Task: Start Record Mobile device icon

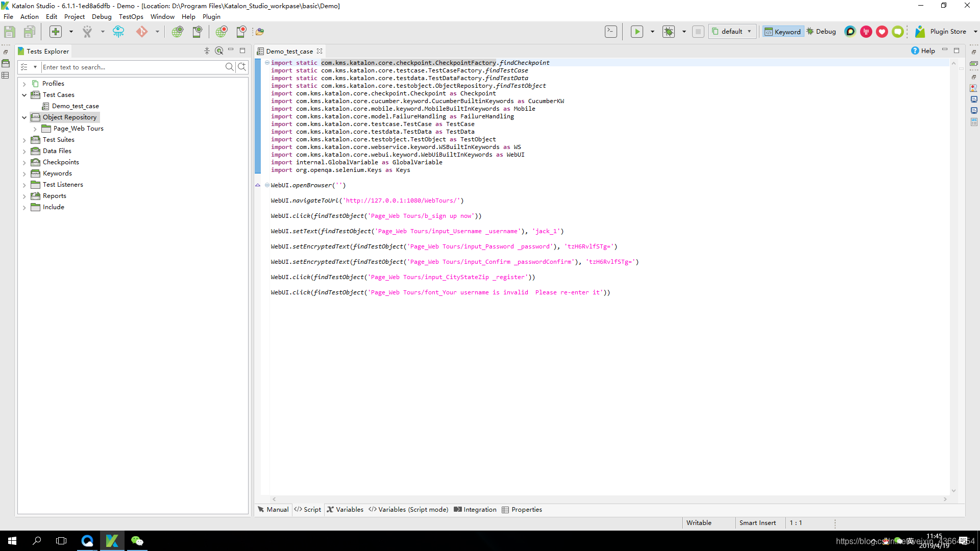Action: pos(241,32)
